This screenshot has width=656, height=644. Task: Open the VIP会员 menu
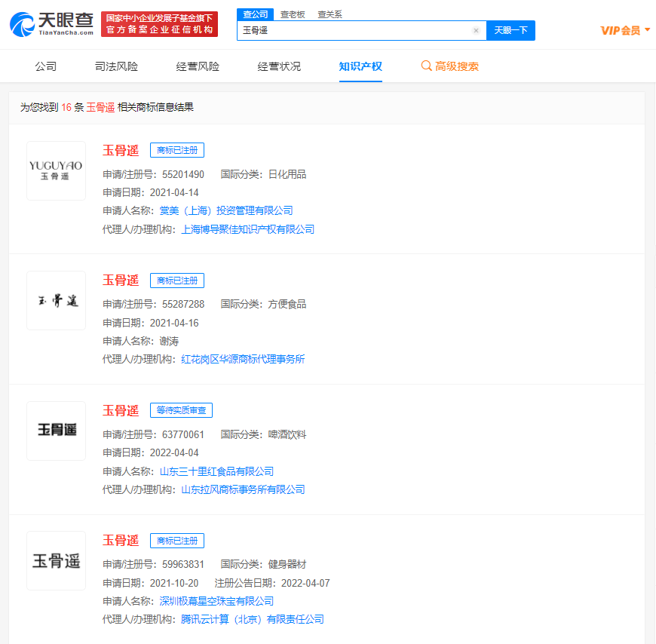point(625,30)
